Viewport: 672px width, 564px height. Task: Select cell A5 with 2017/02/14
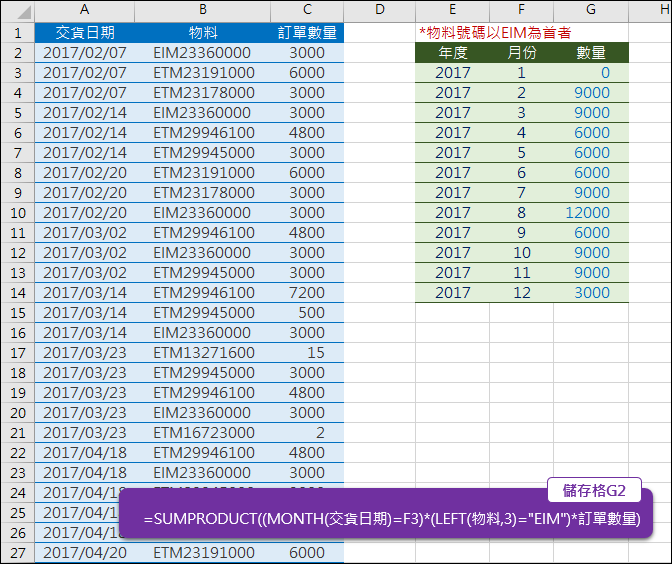pos(84,113)
